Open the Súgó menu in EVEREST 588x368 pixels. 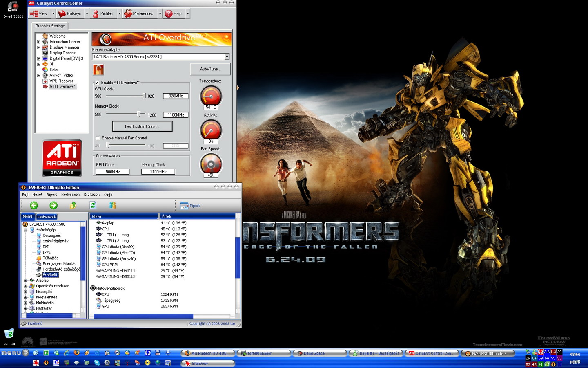[108, 195]
